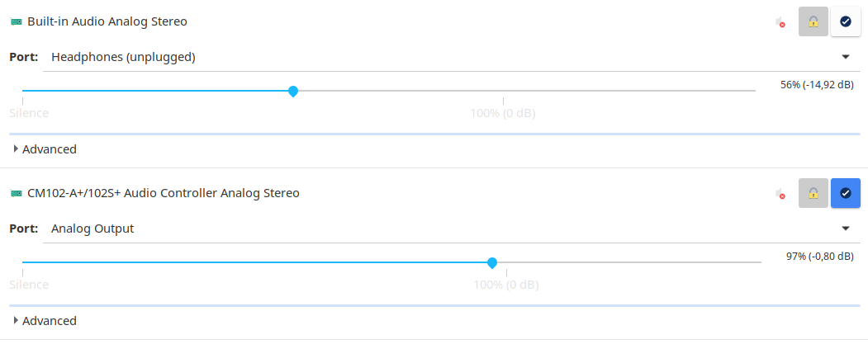Mute the Built-in Audio Analog Stereo output
868x363 pixels.
point(780,22)
